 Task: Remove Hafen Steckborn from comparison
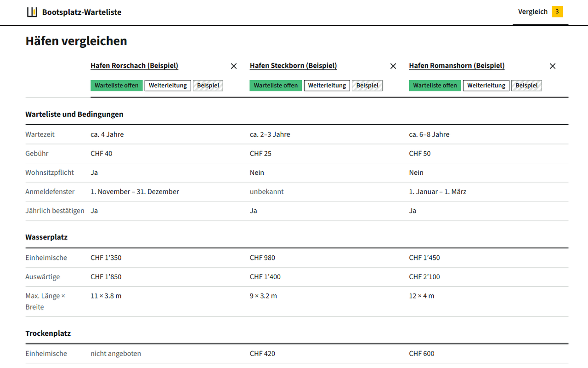click(393, 66)
